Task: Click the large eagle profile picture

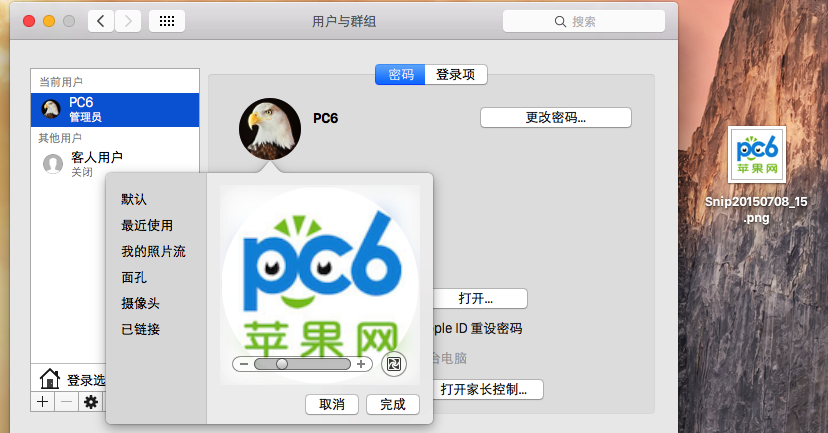Action: pos(270,129)
